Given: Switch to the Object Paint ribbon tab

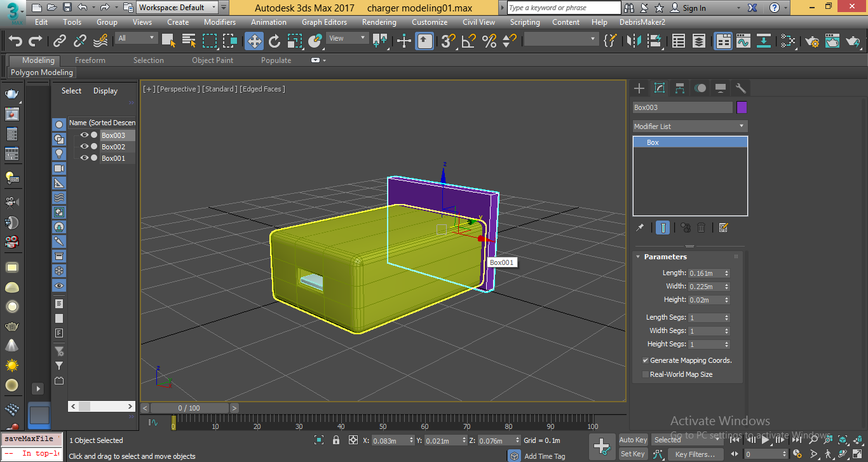Looking at the screenshot, I should (x=213, y=60).
